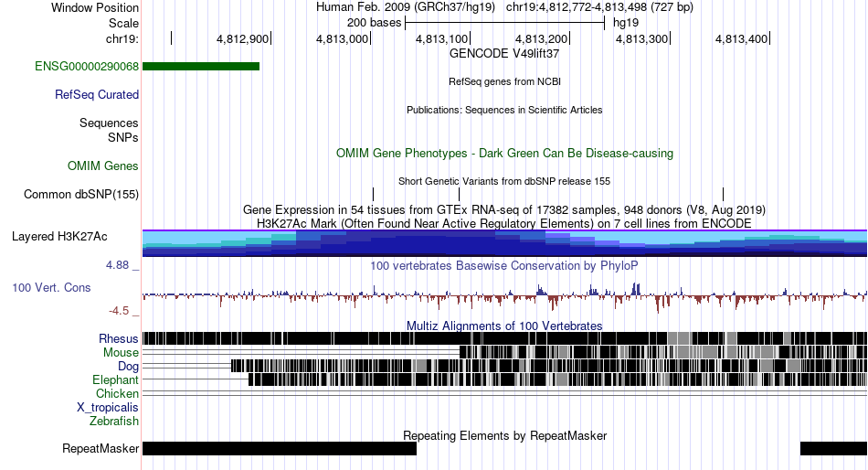Viewport: 868px width, 470px height.
Task: Select the X_tropicalis alignment label
Action: coord(108,408)
